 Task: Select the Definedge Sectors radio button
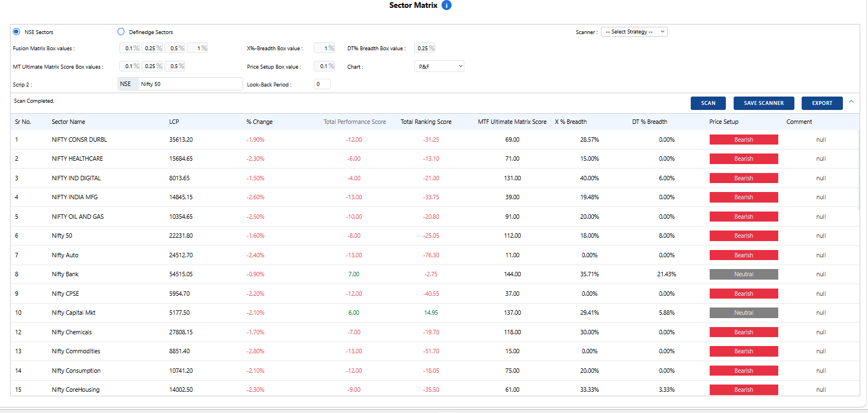click(x=121, y=32)
